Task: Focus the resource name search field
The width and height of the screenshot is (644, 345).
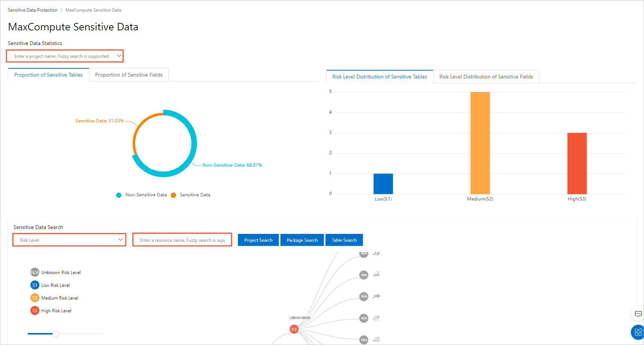Action: pos(182,240)
